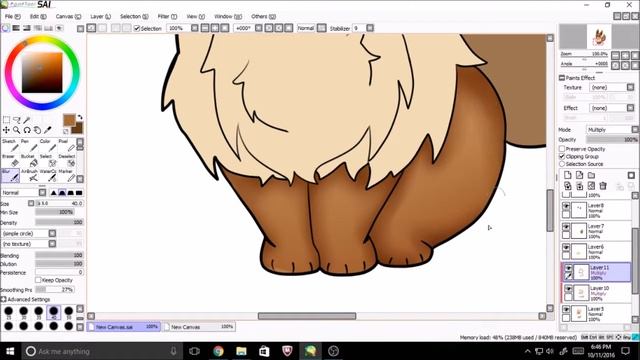Viewport: 640px width, 360px height.
Task: Select the rectangular Selection tool
Action: (7, 120)
